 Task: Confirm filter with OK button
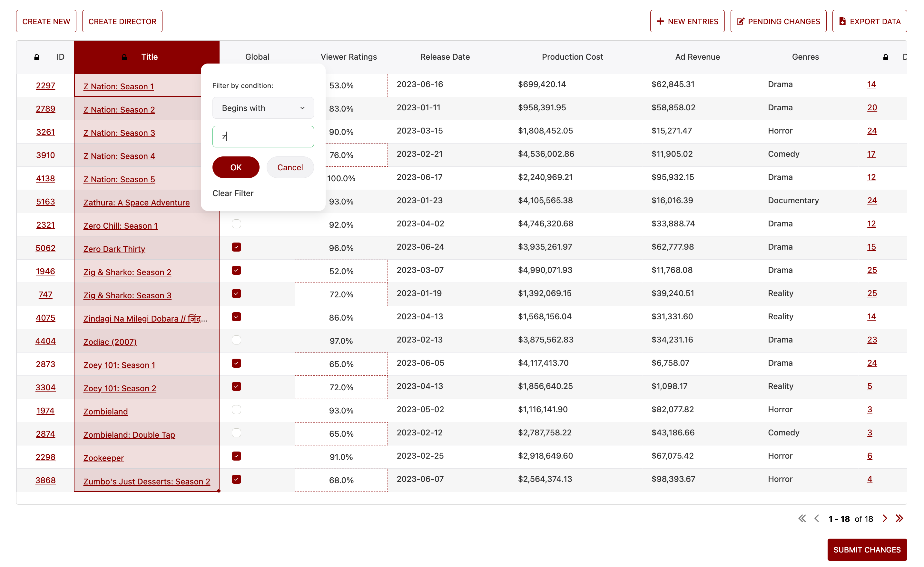(236, 167)
